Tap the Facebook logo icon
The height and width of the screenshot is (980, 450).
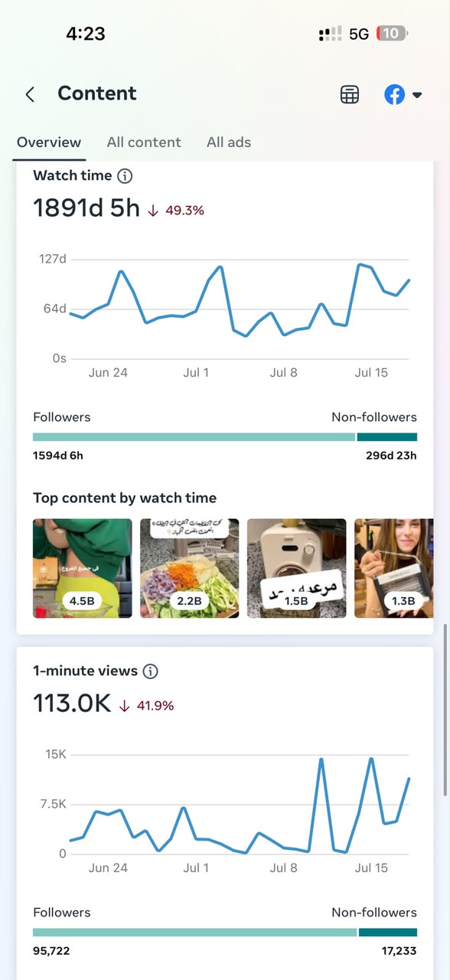[395, 94]
